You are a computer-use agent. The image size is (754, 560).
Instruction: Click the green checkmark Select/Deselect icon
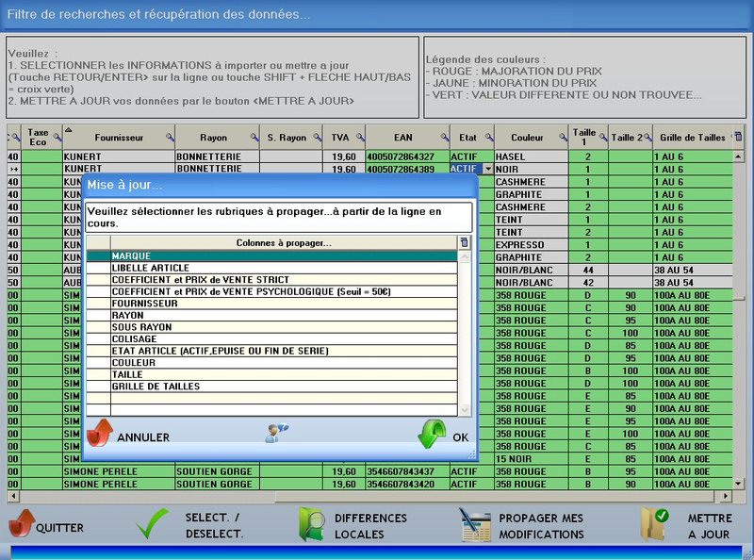(x=152, y=523)
